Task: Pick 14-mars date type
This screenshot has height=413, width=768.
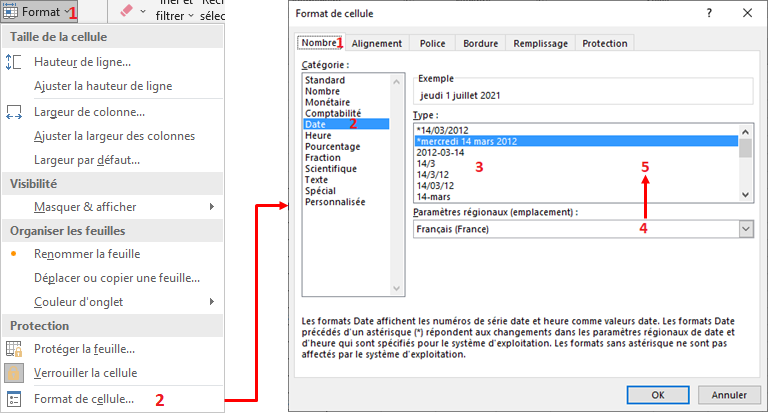Action: (x=576, y=196)
